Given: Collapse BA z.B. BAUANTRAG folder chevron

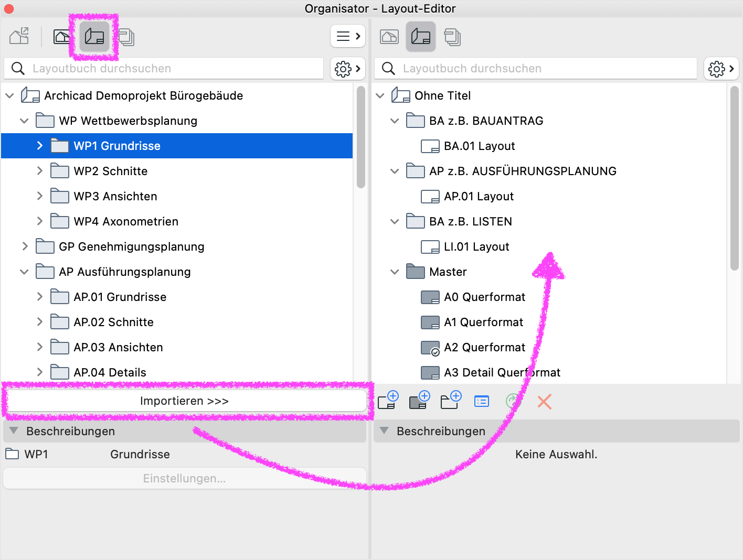Looking at the screenshot, I should [395, 121].
